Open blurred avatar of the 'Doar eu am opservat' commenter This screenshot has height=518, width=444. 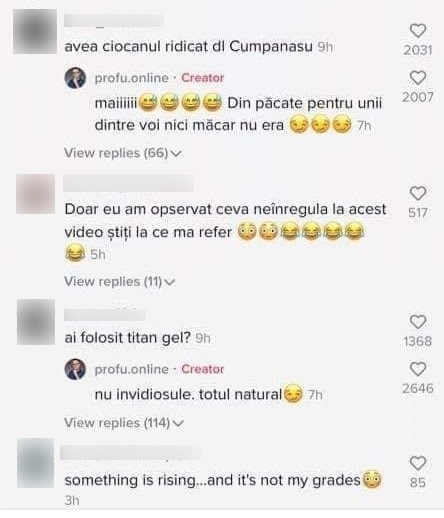[x=36, y=194]
